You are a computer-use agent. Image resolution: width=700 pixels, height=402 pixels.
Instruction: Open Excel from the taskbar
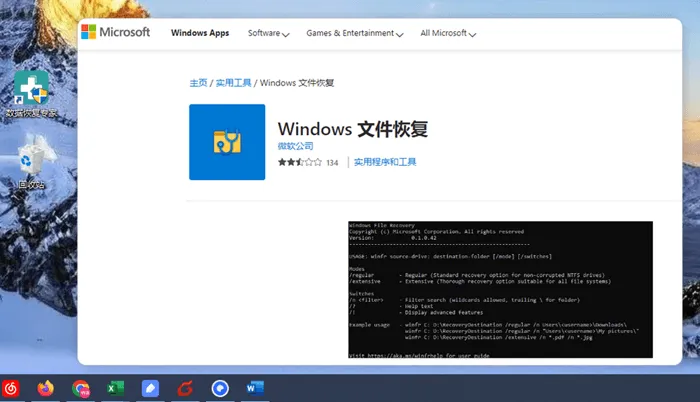click(x=116, y=389)
